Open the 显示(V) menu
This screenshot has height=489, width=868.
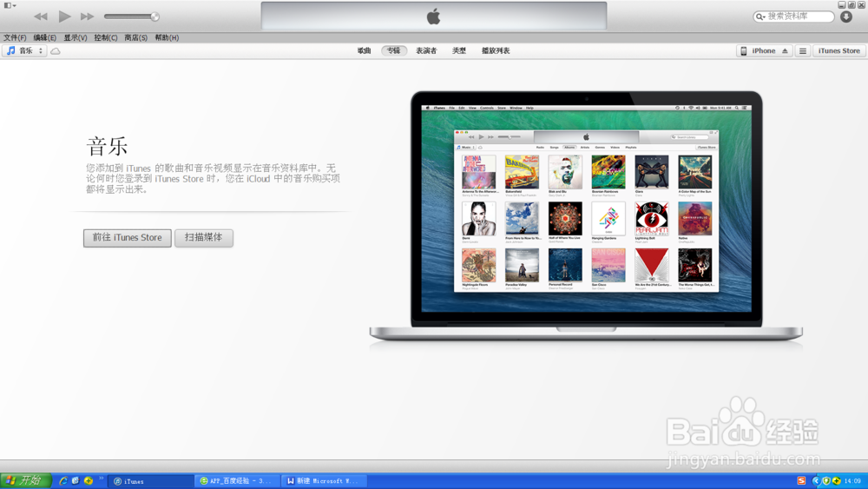coord(76,37)
